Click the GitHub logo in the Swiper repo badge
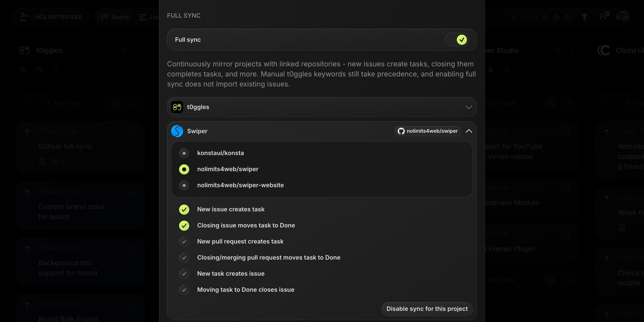 click(401, 131)
